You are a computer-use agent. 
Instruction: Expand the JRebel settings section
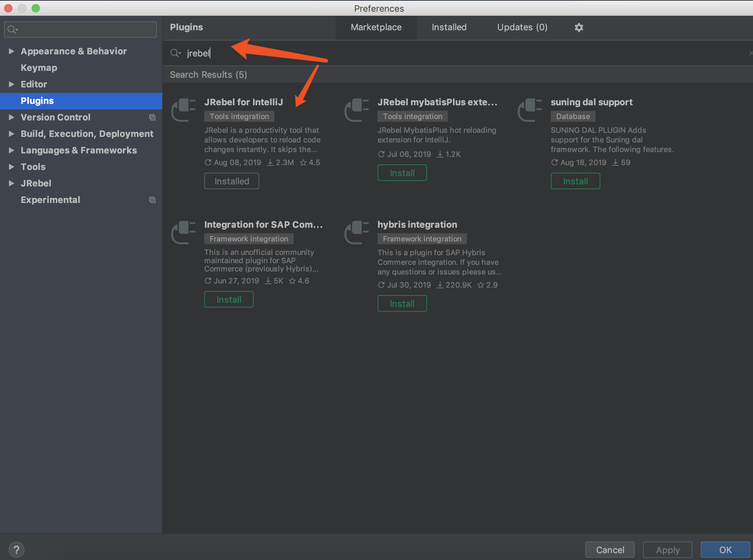click(x=11, y=183)
